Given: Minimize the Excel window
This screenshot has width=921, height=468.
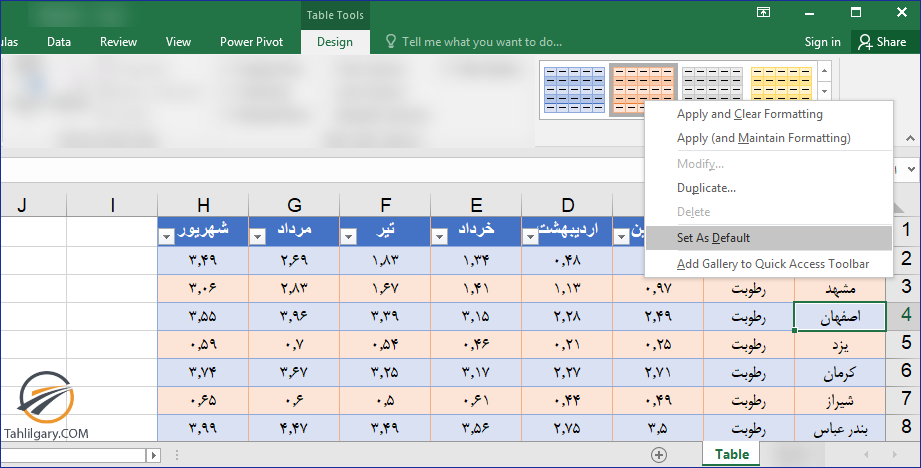Looking at the screenshot, I should coord(809,12).
